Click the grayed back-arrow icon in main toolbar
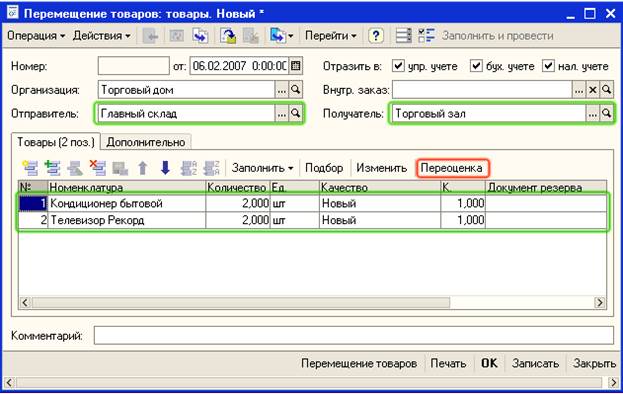623x394 pixels. click(151, 36)
